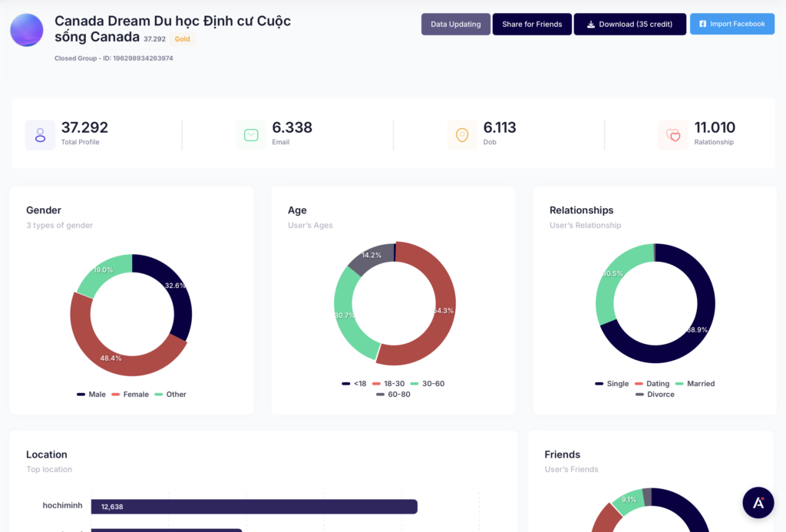This screenshot has width=786, height=532.
Task: Click the hochiminh bar showing 12,638
Action: pyautogui.click(x=254, y=507)
